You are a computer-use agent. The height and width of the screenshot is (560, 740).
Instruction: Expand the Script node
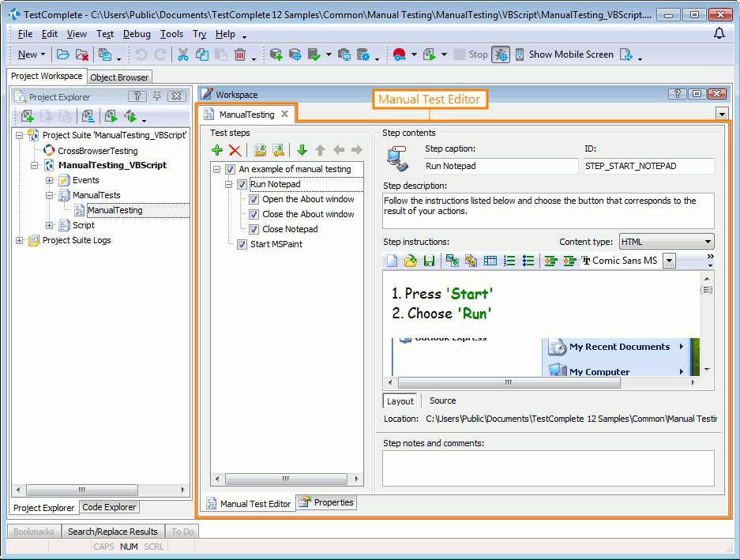(x=49, y=226)
